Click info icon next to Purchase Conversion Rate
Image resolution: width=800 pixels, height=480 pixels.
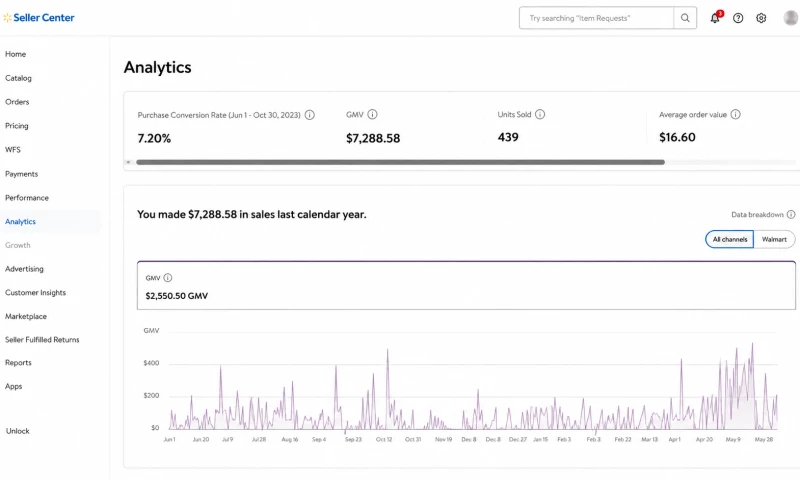pos(310,115)
